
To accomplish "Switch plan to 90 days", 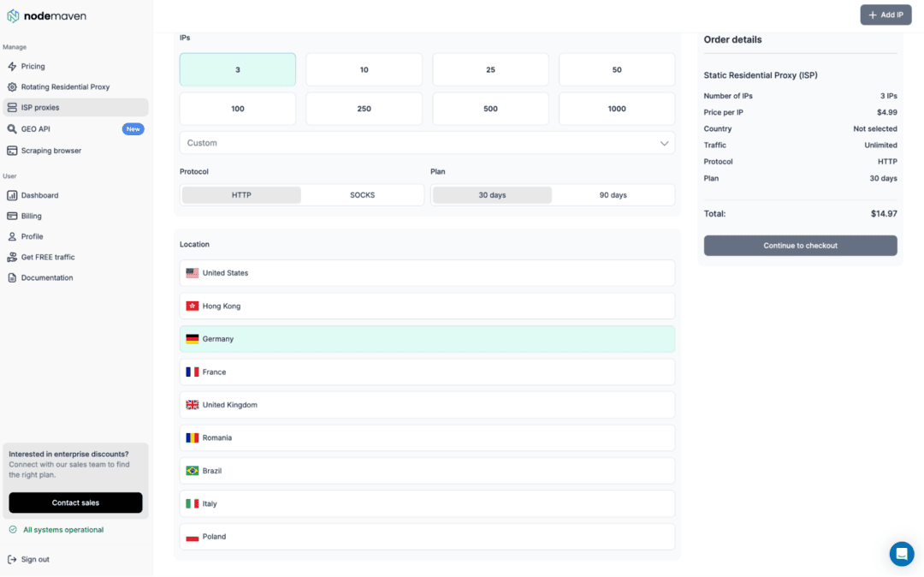I will click(613, 195).
